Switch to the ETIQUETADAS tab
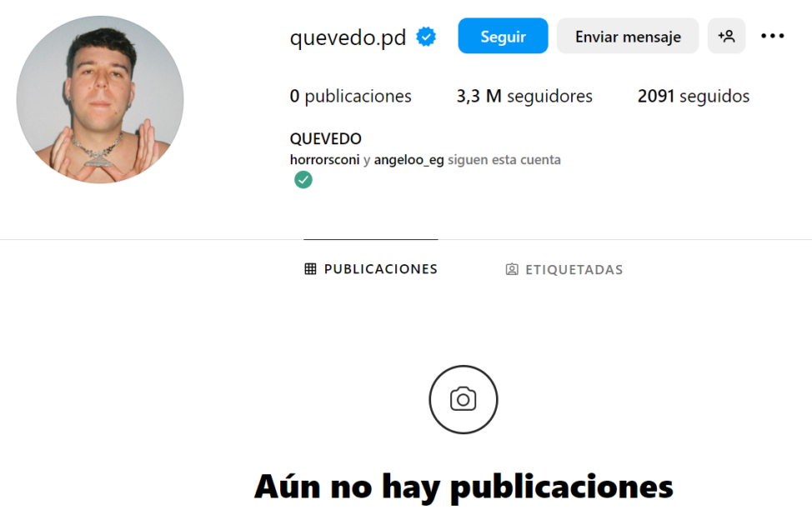The width and height of the screenshot is (812, 525). [x=564, y=269]
